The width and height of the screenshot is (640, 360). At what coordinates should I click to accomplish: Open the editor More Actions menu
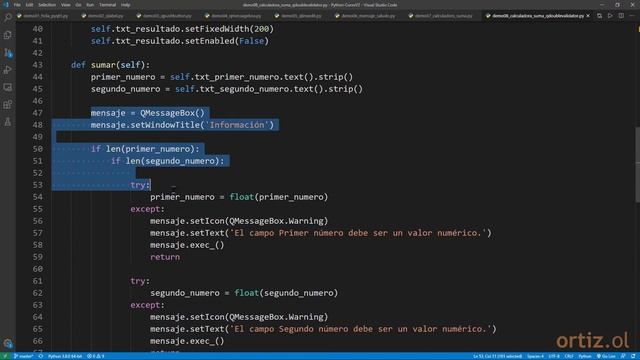tap(632, 16)
